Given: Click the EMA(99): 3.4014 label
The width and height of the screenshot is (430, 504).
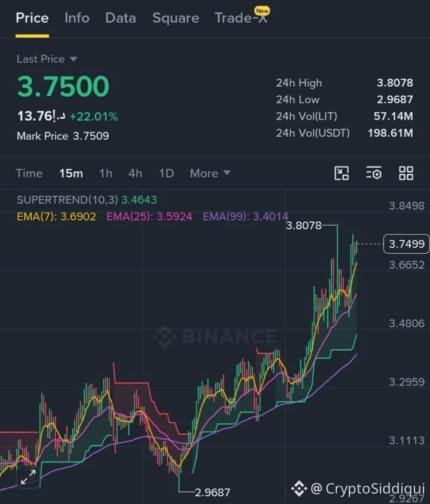Looking at the screenshot, I should pos(245,217).
